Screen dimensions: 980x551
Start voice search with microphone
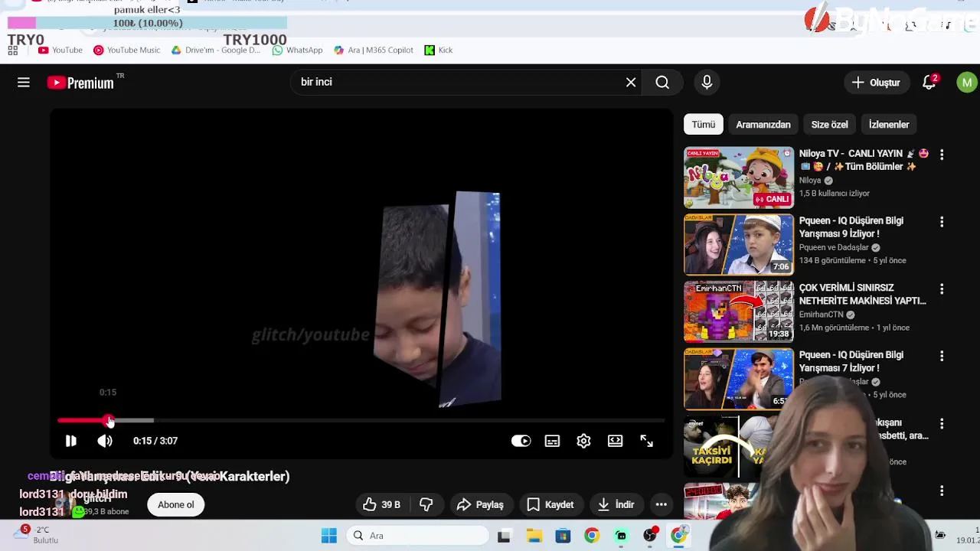[x=707, y=82]
